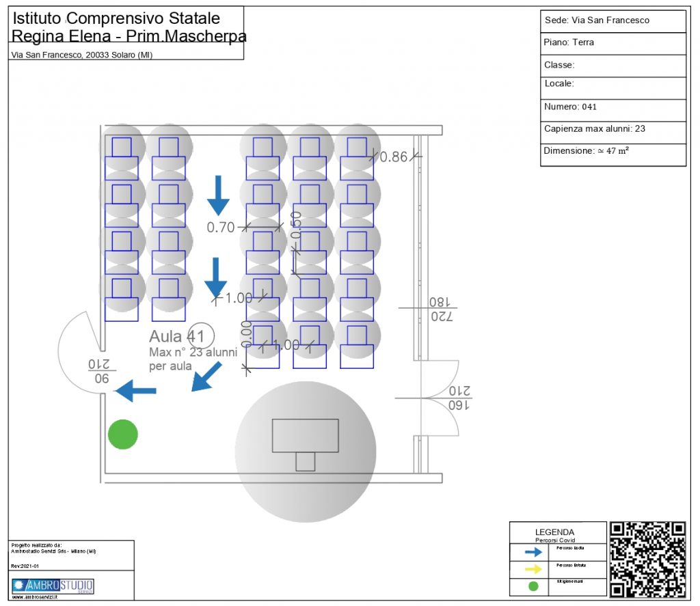Click the Ambro Studio logo
This screenshot has width=700, height=606.
pos(53,586)
